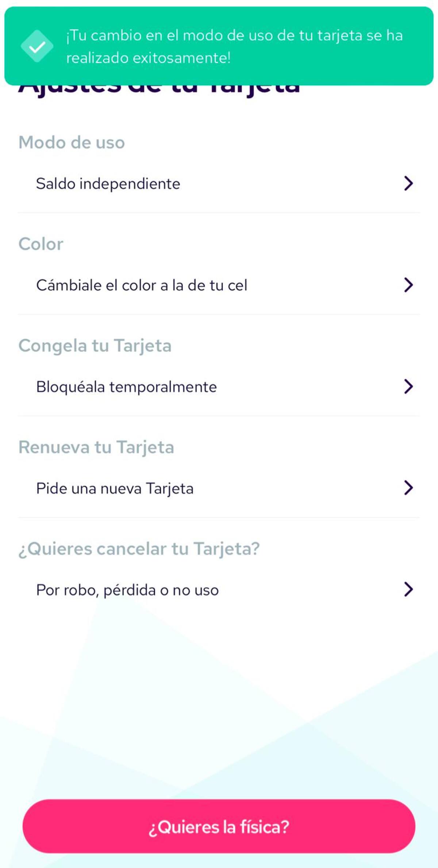
Task: Click the Modo de uso section heading
Action: click(x=72, y=142)
